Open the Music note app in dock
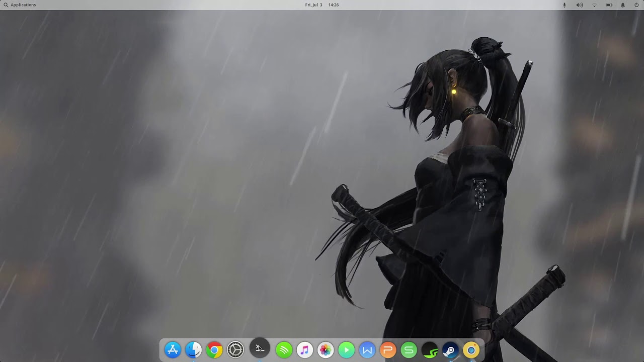This screenshot has height=362, width=644. 304,349
